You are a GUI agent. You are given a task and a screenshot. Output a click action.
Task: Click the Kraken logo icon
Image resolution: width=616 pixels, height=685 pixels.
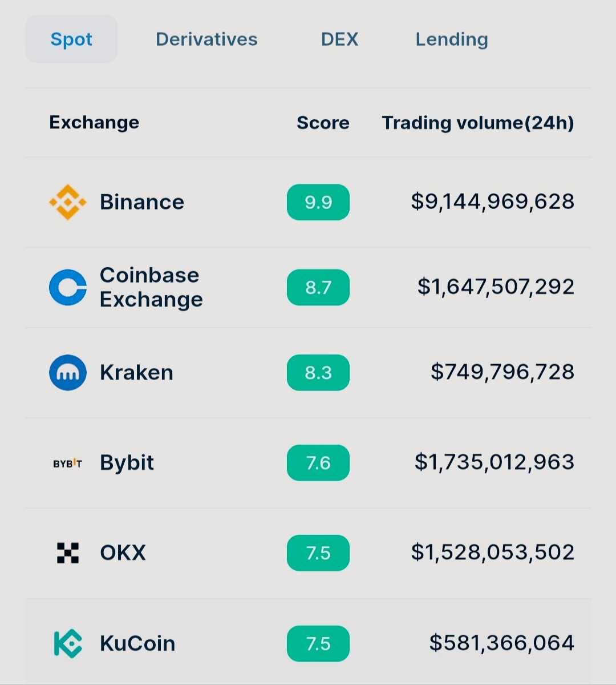point(68,373)
